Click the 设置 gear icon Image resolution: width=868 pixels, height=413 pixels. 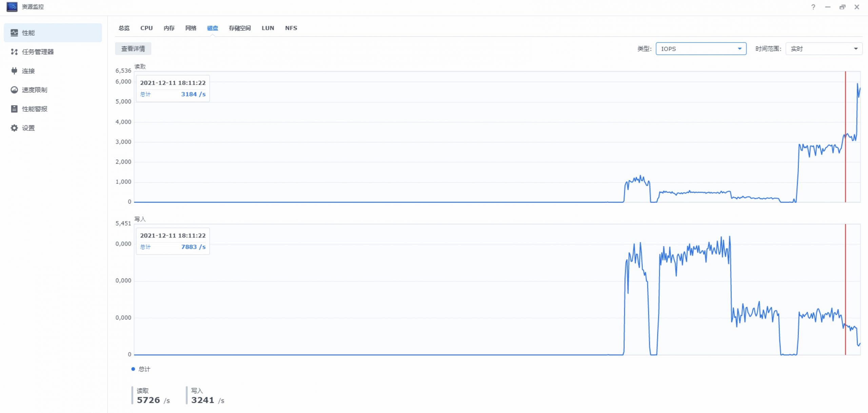[14, 128]
